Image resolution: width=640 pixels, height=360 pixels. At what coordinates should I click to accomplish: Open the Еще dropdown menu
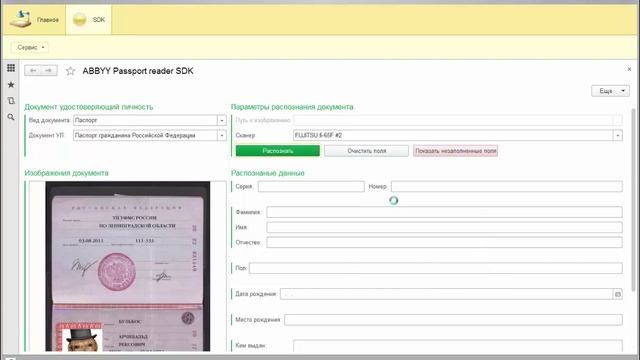[x=610, y=91]
